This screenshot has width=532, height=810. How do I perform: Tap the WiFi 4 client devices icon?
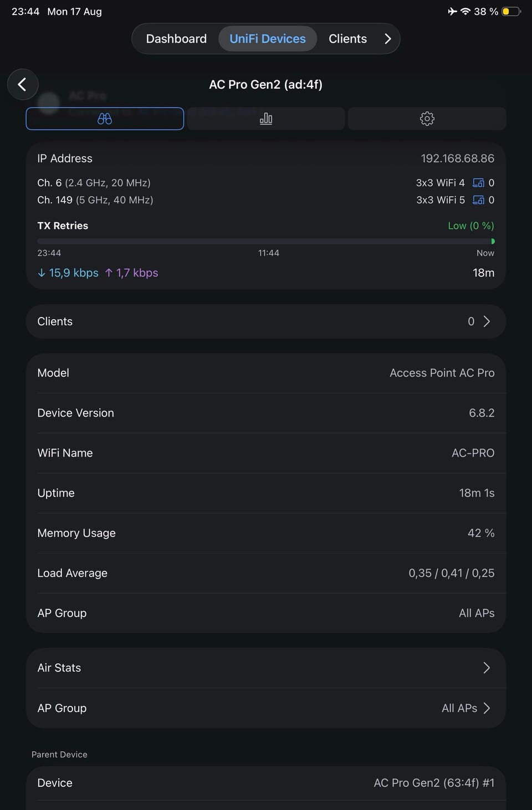pos(478,183)
